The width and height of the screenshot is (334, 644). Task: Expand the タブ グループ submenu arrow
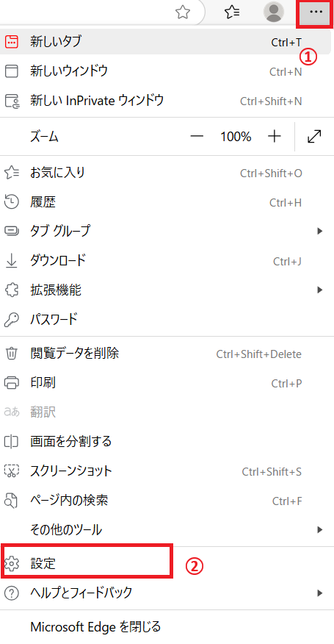pyautogui.click(x=320, y=232)
